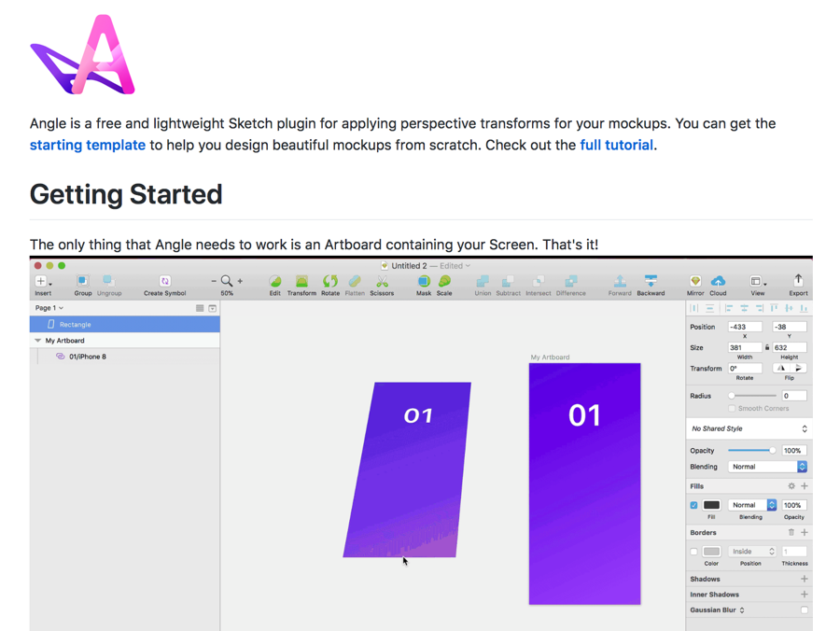Open the starting template link
Screen dimensions: 840x631
tap(88, 146)
